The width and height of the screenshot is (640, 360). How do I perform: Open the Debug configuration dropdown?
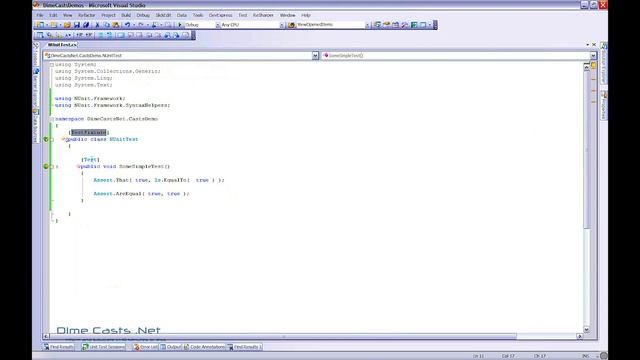218,25
